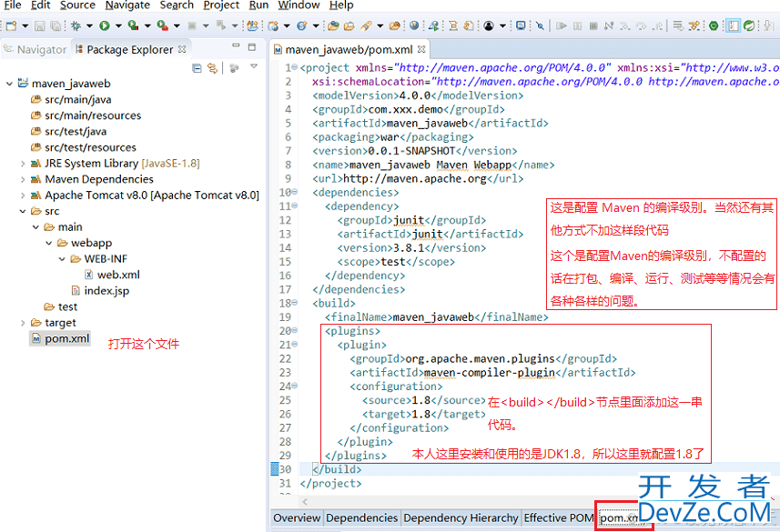
Task: Click the New Java Class icon
Action: point(301,25)
